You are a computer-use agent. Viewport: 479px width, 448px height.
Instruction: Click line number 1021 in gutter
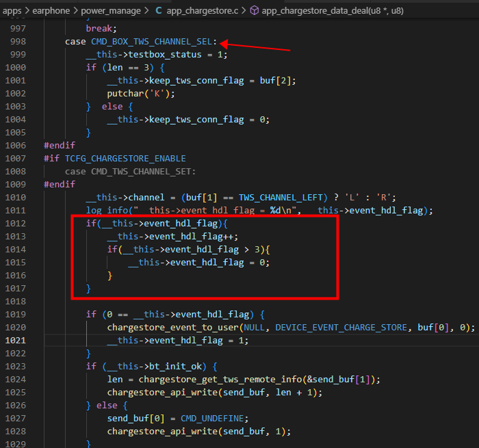point(15,341)
